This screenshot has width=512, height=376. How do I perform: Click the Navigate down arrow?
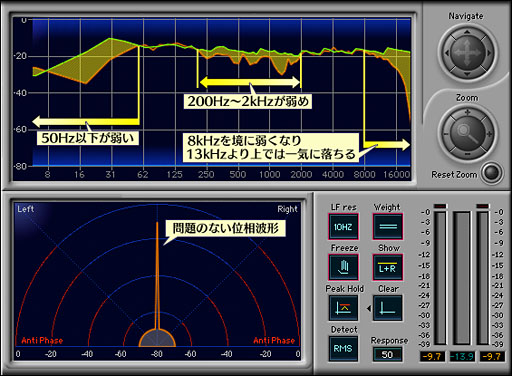tap(467, 74)
